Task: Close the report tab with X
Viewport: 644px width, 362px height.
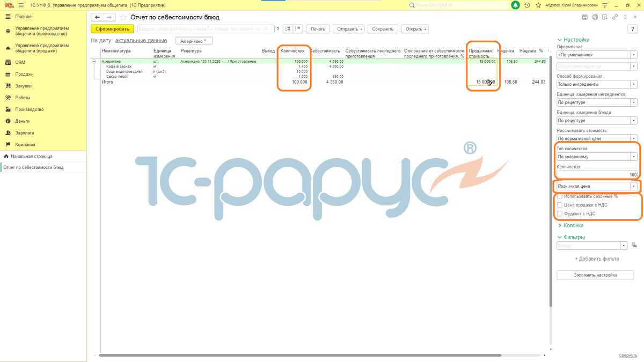Action: pos(634,17)
